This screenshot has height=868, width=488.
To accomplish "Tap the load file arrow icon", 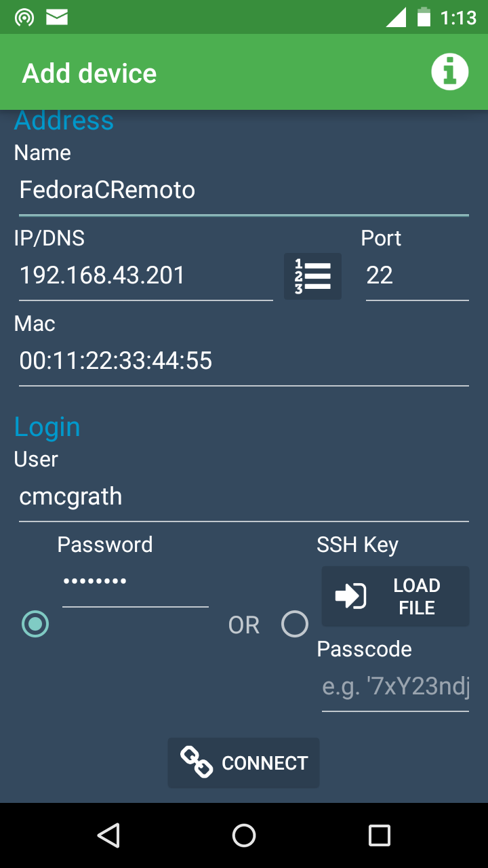I will point(350,596).
